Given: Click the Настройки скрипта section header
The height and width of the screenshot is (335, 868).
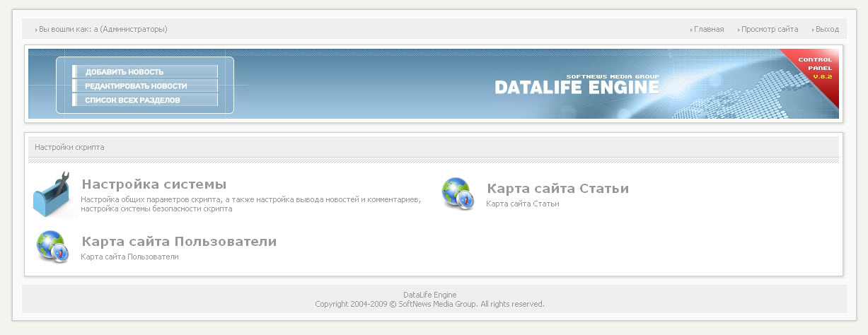Looking at the screenshot, I should pyautogui.click(x=69, y=147).
